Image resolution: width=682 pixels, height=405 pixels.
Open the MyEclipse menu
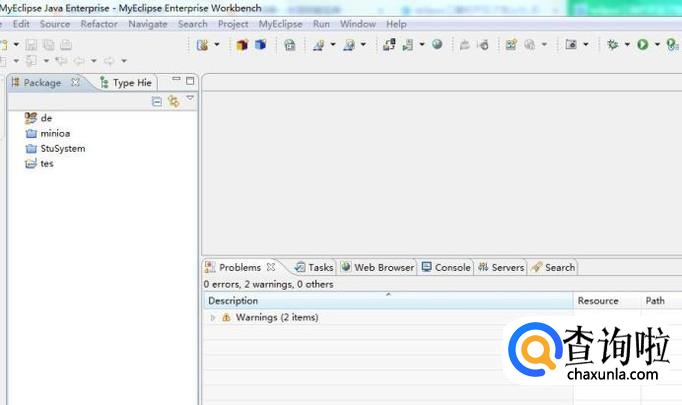click(280, 24)
